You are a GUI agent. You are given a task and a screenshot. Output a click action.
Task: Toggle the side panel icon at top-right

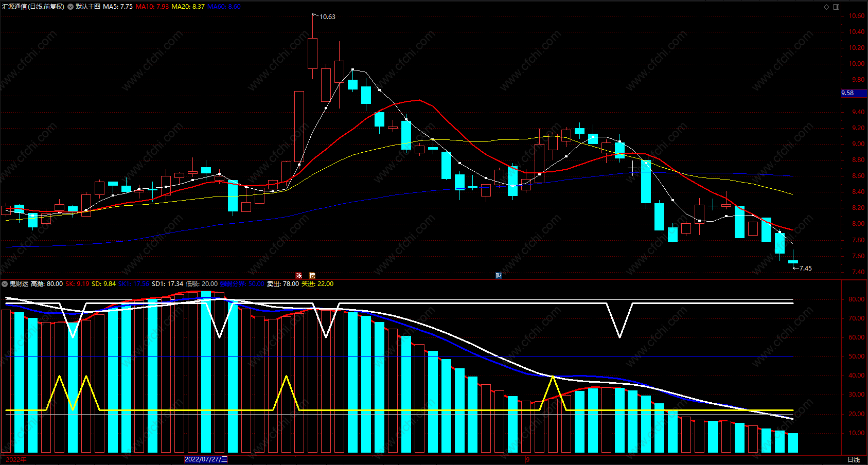836,7
